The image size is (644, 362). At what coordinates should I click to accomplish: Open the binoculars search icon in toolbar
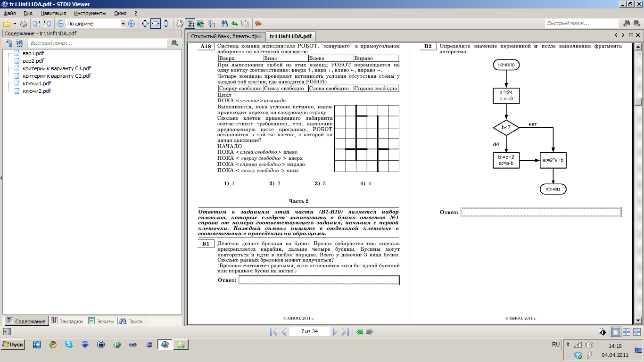(224, 24)
